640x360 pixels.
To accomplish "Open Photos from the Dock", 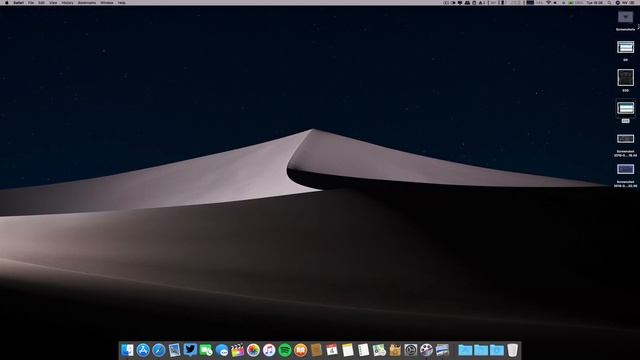I will coord(253,350).
